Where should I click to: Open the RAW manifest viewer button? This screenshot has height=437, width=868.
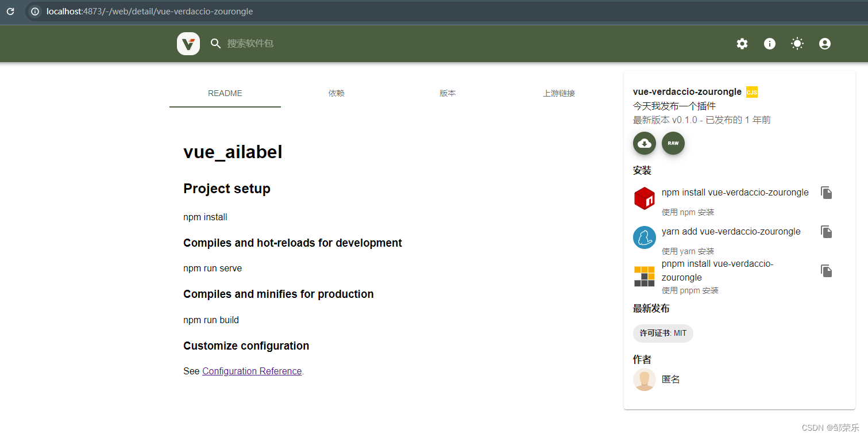click(673, 143)
